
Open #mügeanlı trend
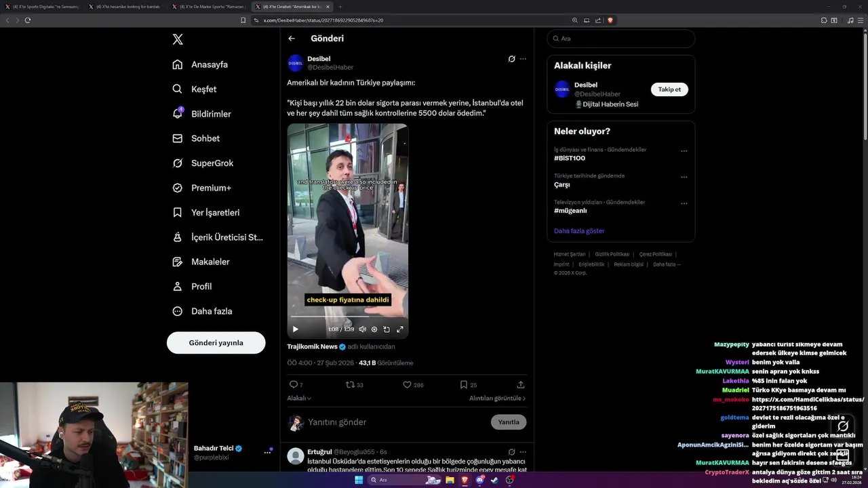[570, 211]
